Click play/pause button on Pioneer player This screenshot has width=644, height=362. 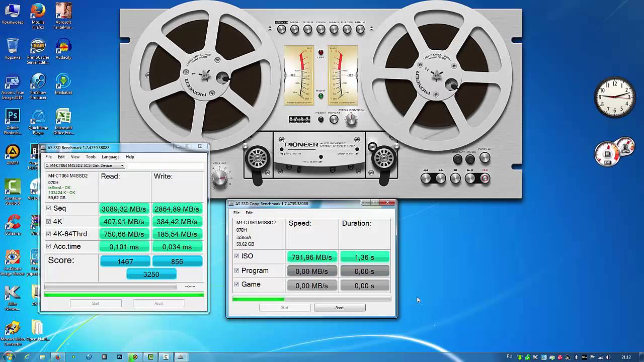pos(470,178)
